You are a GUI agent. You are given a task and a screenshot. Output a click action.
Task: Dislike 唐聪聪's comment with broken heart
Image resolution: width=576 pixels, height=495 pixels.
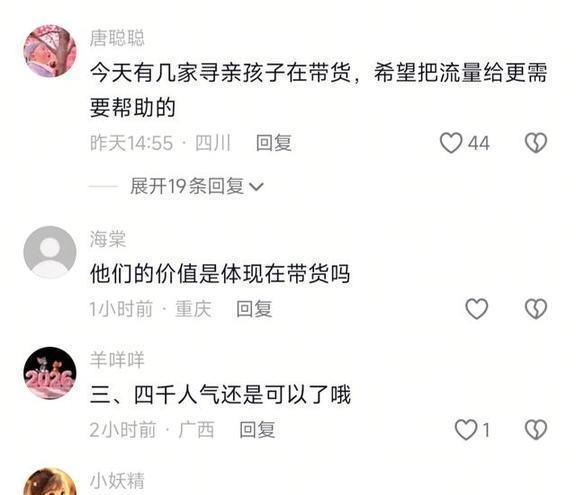536,142
